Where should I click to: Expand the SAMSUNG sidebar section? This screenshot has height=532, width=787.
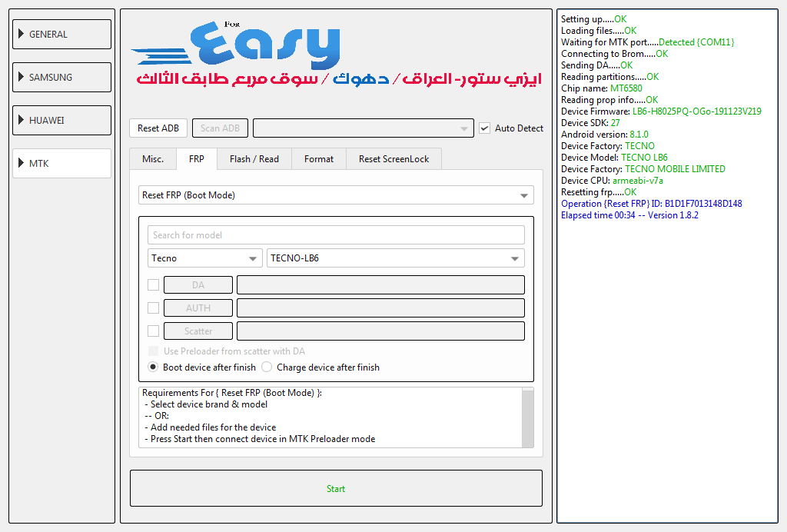coord(61,78)
